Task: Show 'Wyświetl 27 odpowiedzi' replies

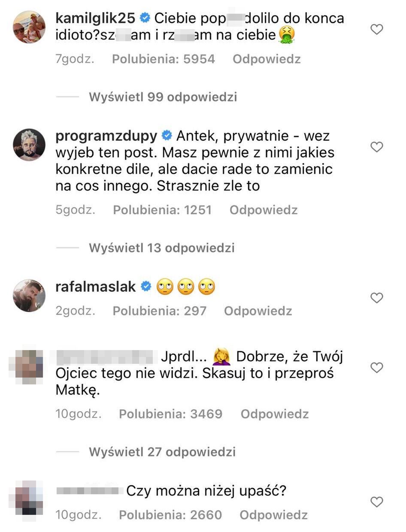Action: click(x=162, y=452)
